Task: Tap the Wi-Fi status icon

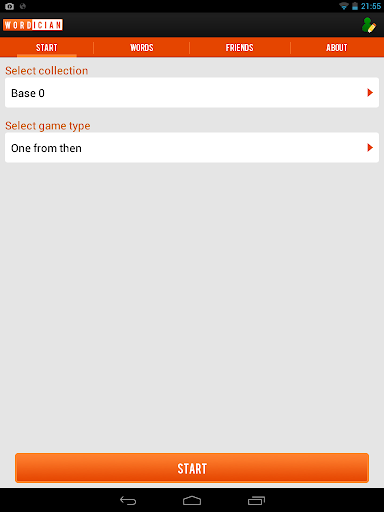Action: [344, 6]
